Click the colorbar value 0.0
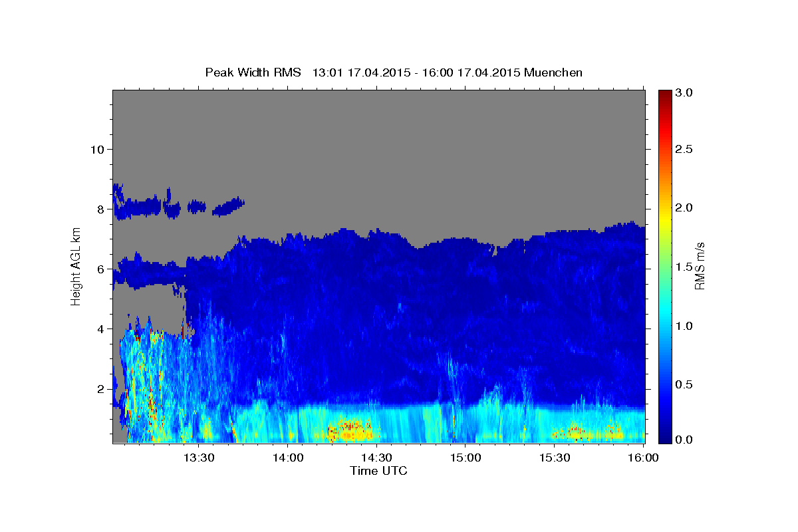The image size is (798, 532). (x=684, y=440)
